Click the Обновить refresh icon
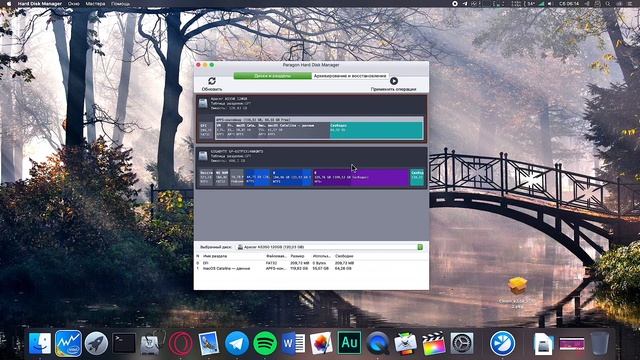The height and width of the screenshot is (360, 640). pyautogui.click(x=211, y=81)
